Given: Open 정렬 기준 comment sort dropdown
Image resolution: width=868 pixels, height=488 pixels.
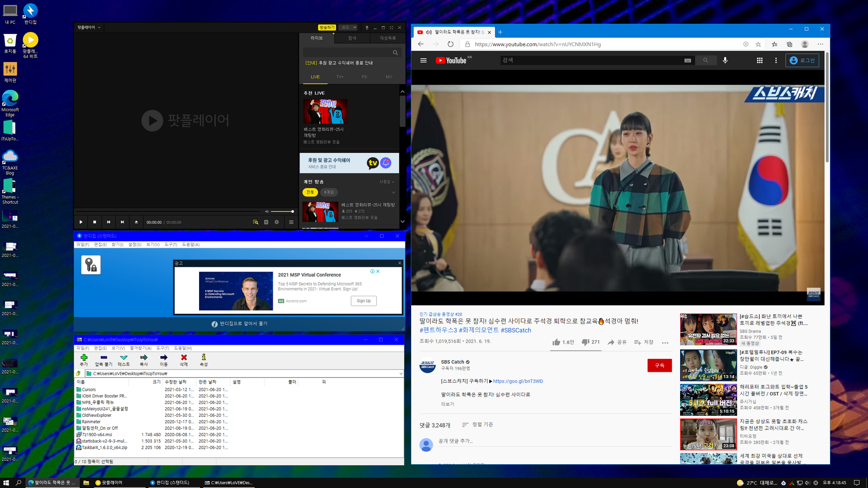Looking at the screenshot, I should (478, 425).
